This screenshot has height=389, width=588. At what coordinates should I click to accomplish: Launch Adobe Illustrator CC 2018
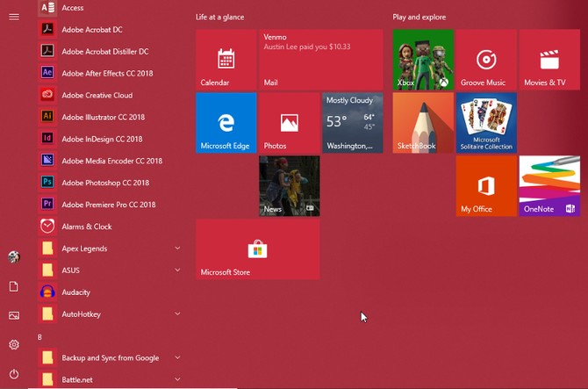(103, 117)
